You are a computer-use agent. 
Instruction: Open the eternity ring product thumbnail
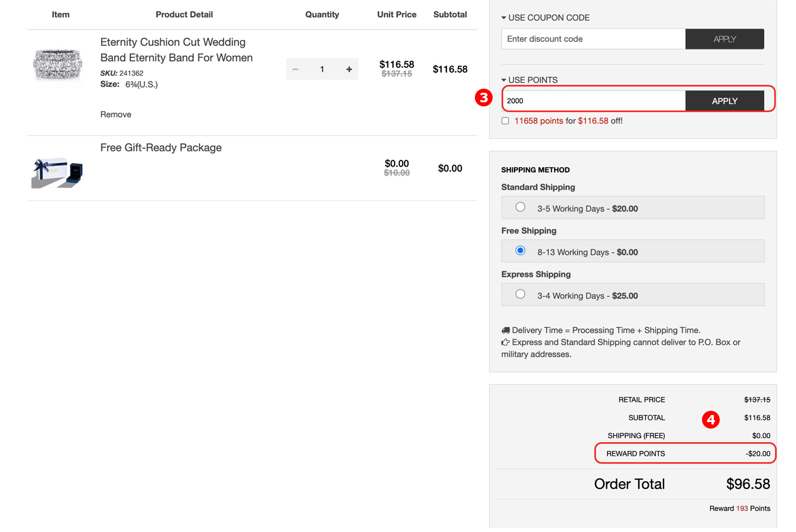pos(57,65)
